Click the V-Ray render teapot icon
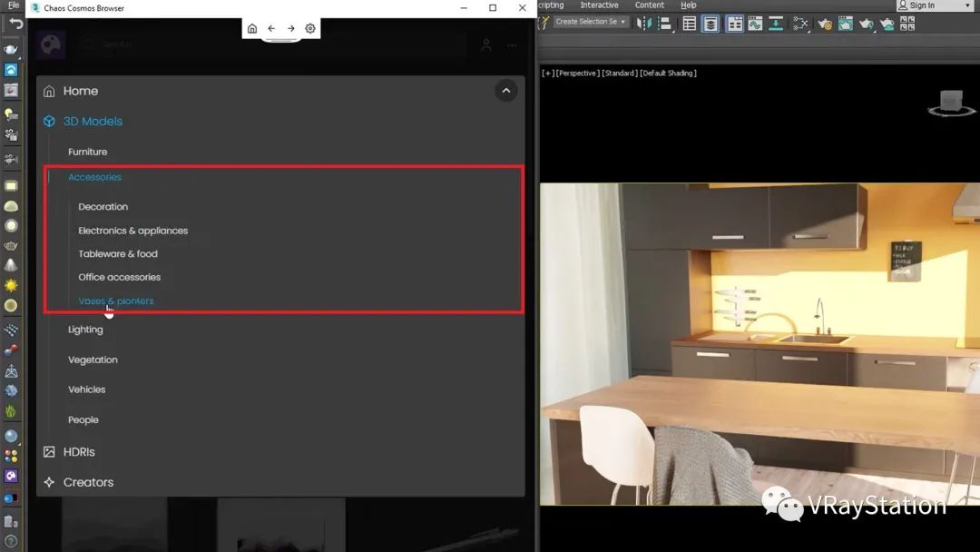980x552 pixels. (11, 49)
